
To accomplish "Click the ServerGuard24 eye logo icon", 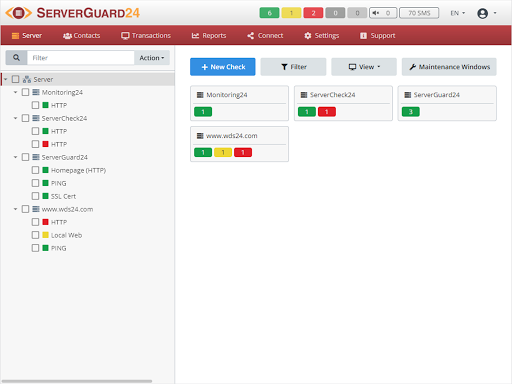I will tap(19, 13).
